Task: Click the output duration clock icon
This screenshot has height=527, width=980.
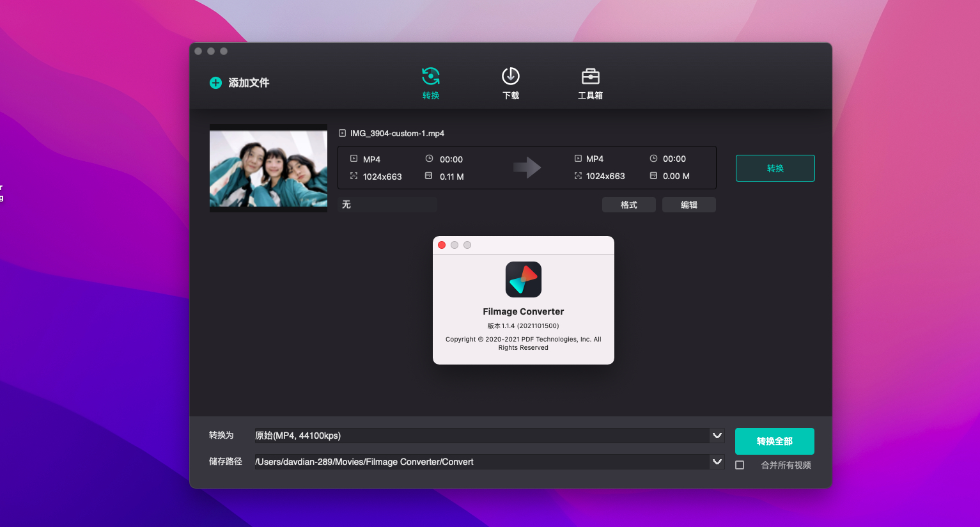Action: pos(653,158)
